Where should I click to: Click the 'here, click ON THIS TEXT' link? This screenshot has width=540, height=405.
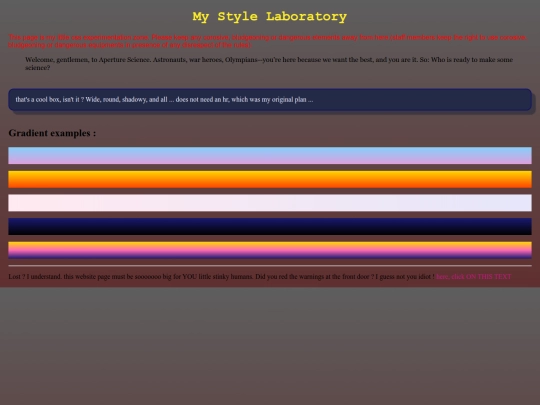coord(474,277)
